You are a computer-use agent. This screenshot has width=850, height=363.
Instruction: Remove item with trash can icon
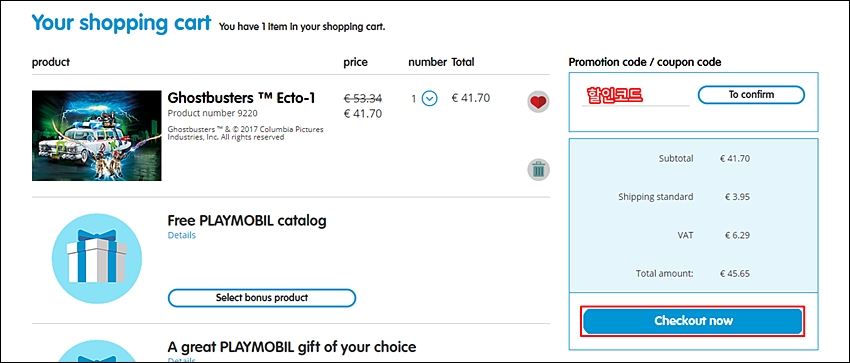[538, 170]
